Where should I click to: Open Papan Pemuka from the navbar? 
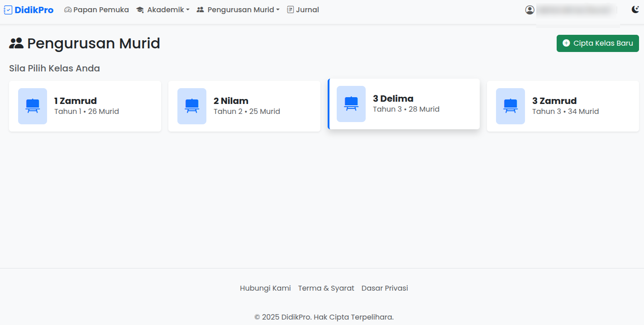(x=96, y=9)
